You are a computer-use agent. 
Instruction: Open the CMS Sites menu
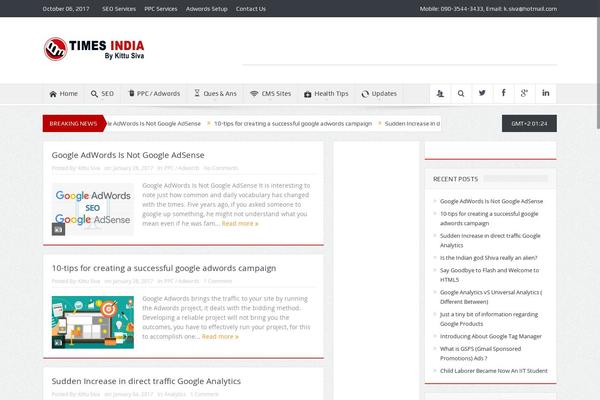pos(271,94)
